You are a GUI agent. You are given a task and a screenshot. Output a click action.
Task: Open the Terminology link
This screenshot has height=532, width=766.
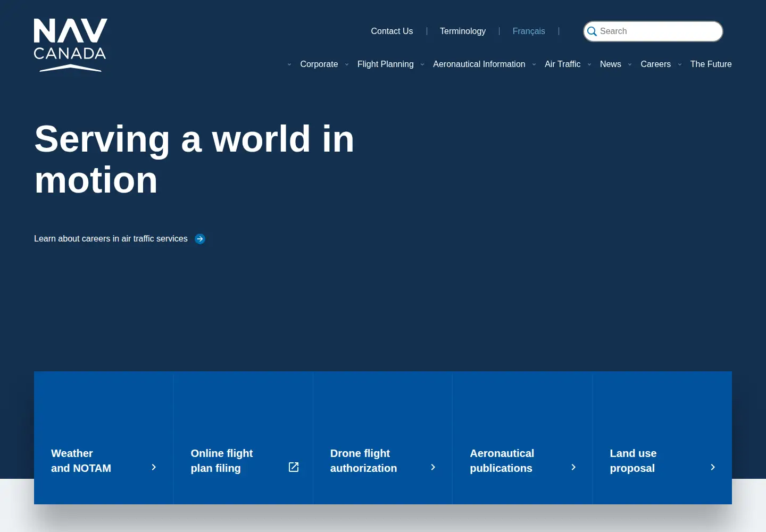[463, 31]
